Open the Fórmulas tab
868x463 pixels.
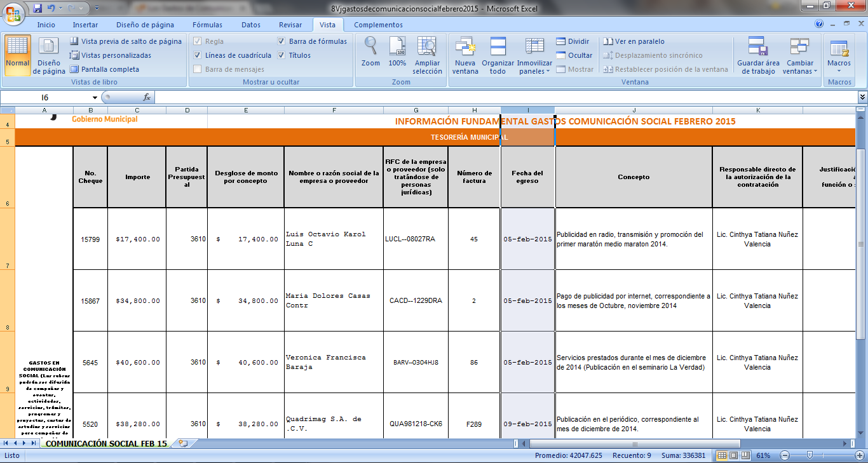point(207,25)
